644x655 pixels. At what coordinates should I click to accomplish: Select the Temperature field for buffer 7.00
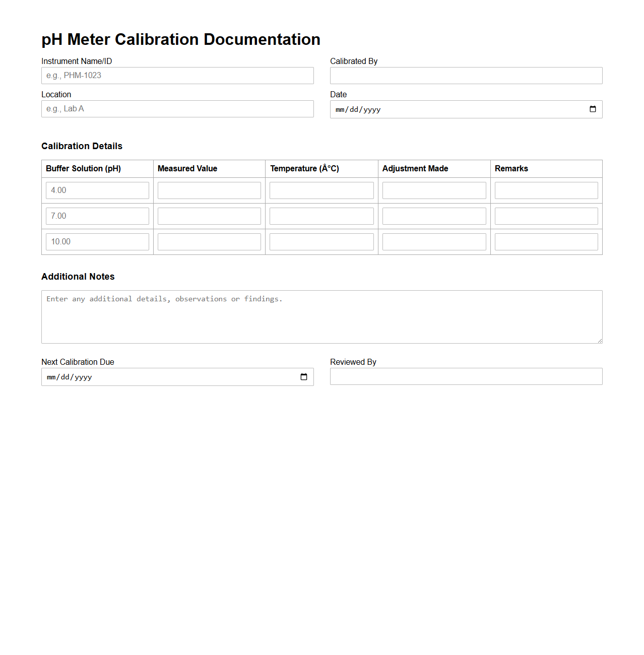[321, 216]
